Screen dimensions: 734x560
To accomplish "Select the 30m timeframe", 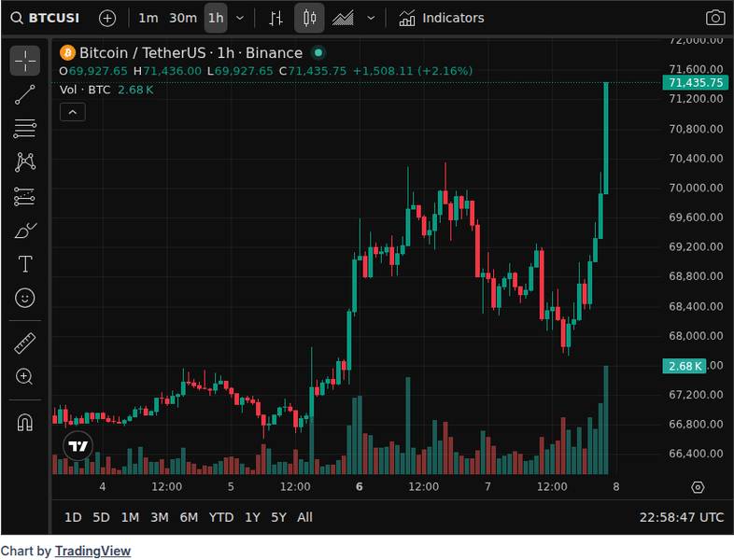I will click(x=182, y=19).
